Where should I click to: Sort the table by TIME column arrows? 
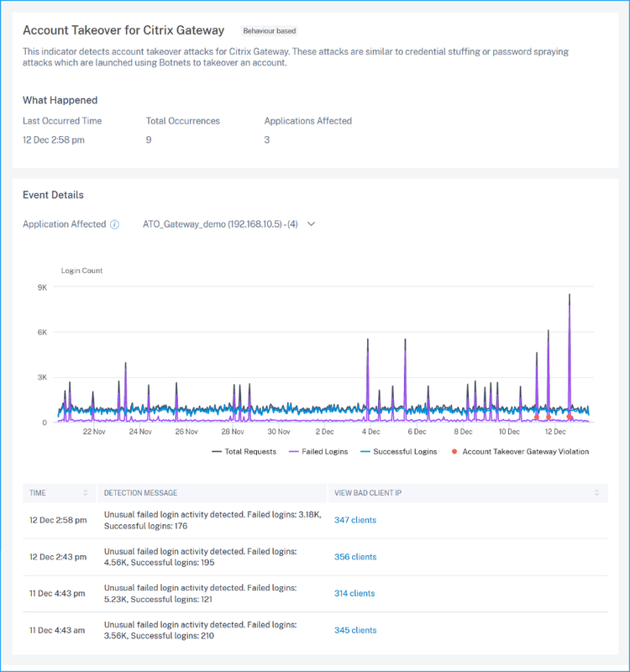(x=86, y=493)
